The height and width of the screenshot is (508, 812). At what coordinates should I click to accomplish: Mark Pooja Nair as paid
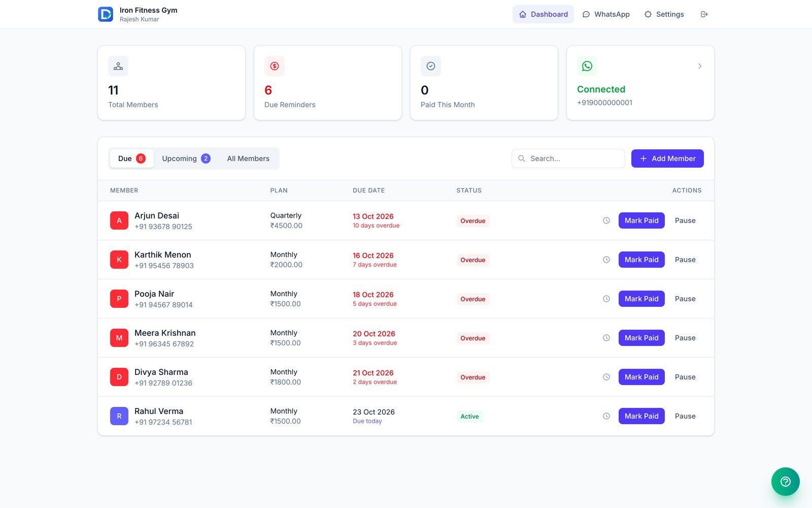click(641, 299)
